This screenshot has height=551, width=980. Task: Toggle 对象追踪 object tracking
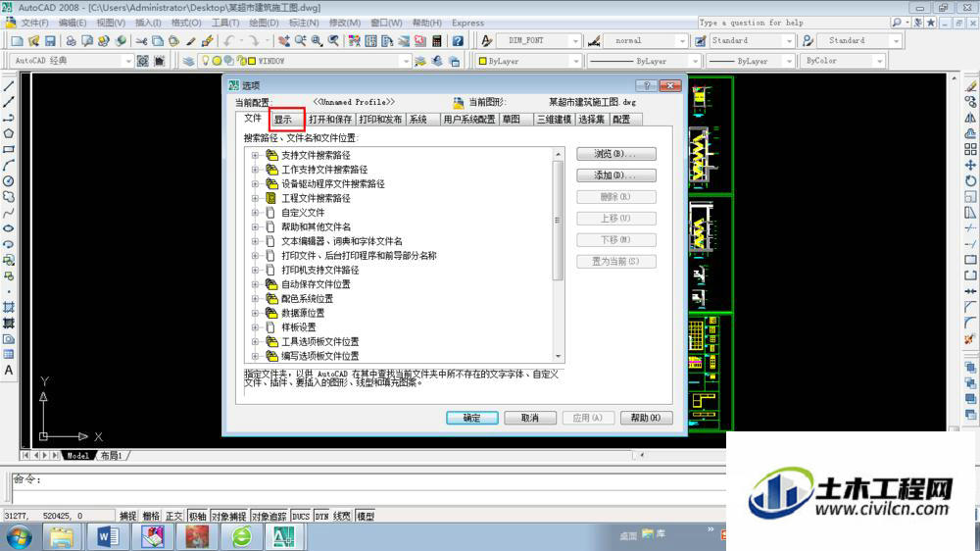pyautogui.click(x=269, y=516)
